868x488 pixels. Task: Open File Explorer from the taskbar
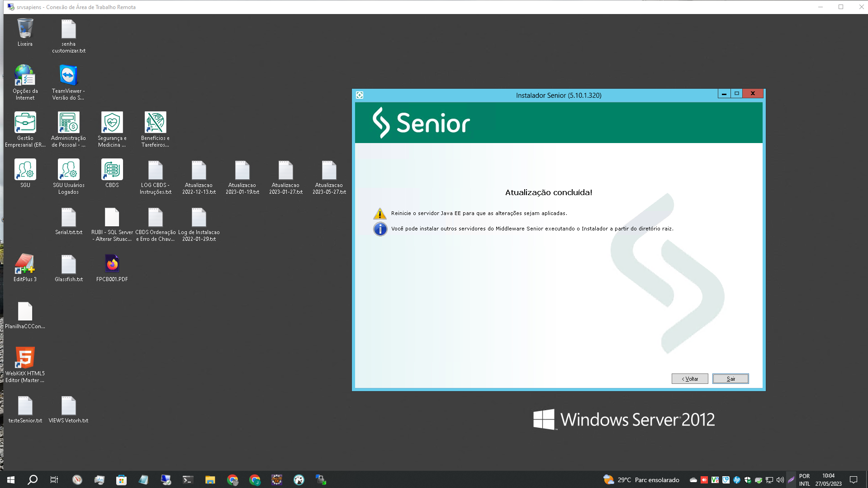tap(210, 480)
